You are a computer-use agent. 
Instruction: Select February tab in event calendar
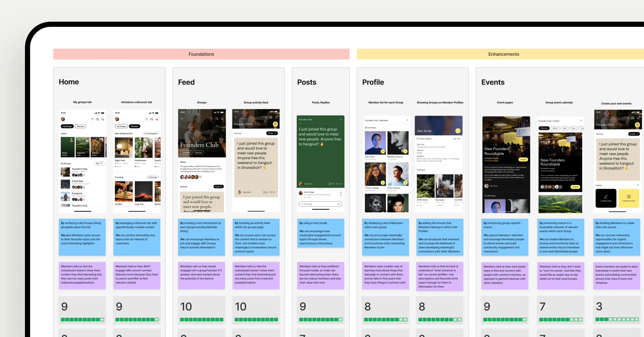[544, 128]
